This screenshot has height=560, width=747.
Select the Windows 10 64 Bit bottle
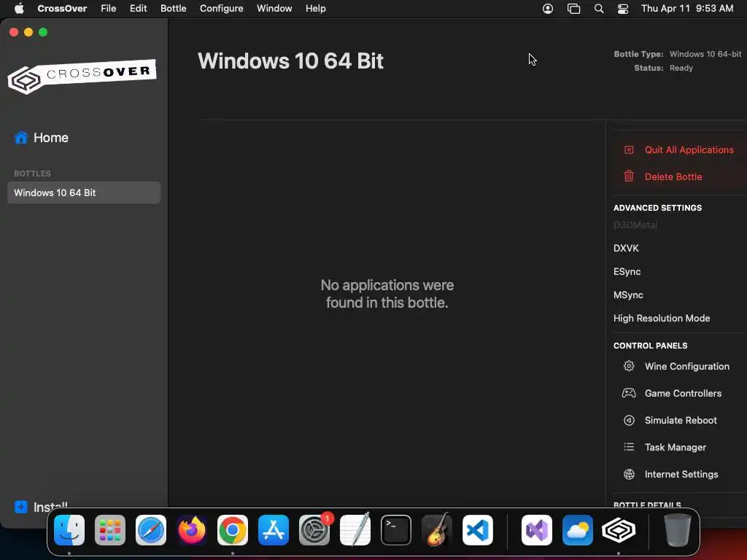pos(84,192)
